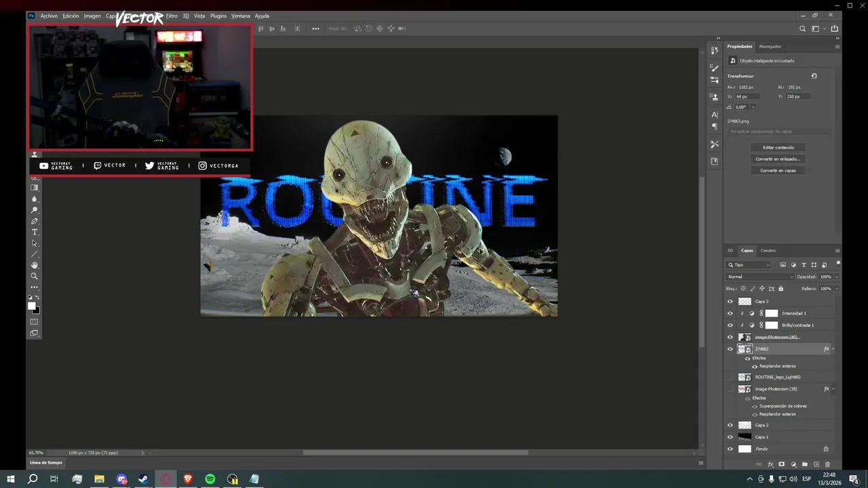Hide the Capa 3 layer
The image size is (868, 488).
730,302
